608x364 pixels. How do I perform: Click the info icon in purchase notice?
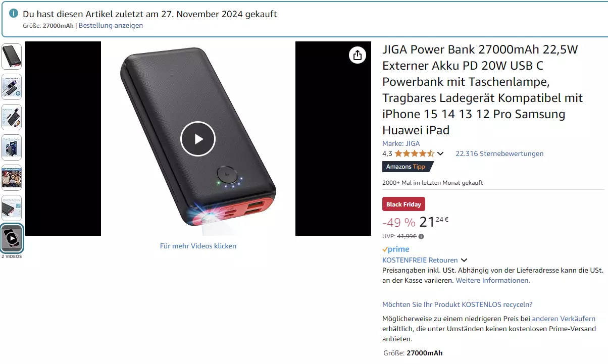[14, 14]
